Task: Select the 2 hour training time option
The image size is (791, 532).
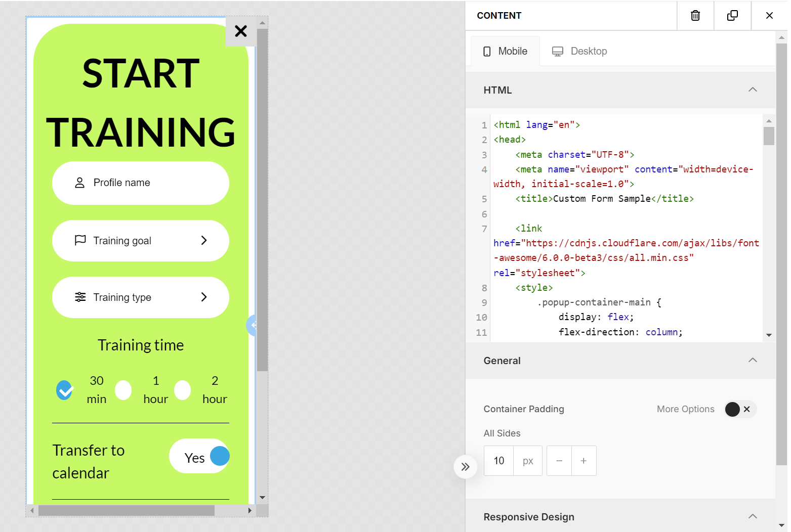Action: pyautogui.click(x=183, y=390)
